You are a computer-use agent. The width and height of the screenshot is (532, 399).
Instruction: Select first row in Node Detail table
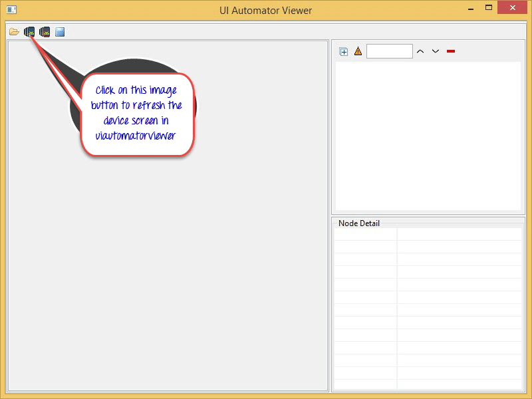(x=428, y=234)
